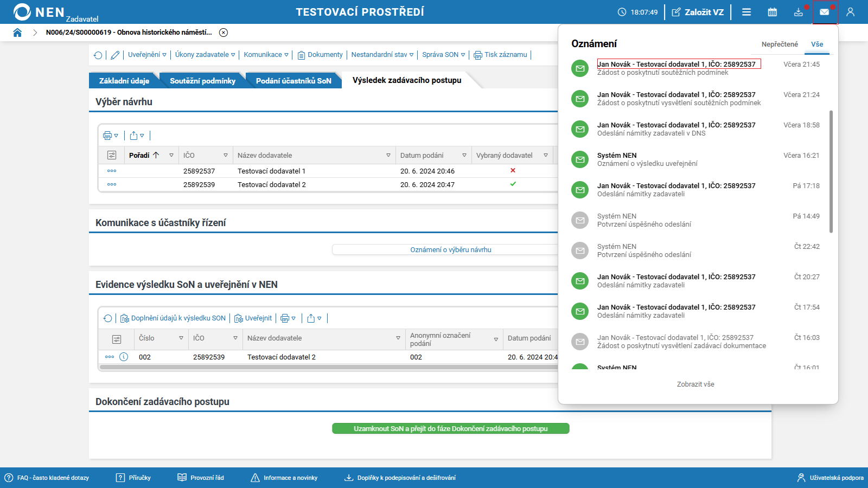The width and height of the screenshot is (868, 488).
Task: Close the N006/24/S00000619 breadcrumb tab
Action: pos(224,33)
